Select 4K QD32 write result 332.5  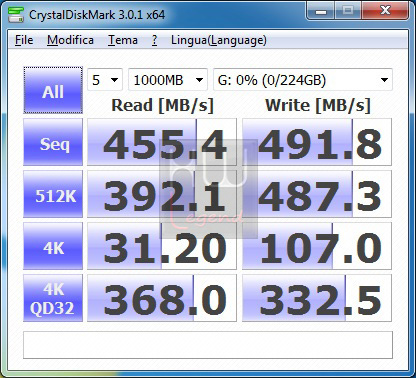317,298
